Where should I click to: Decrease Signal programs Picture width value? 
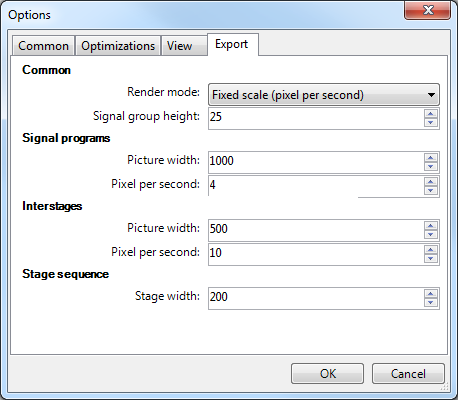[431, 167]
